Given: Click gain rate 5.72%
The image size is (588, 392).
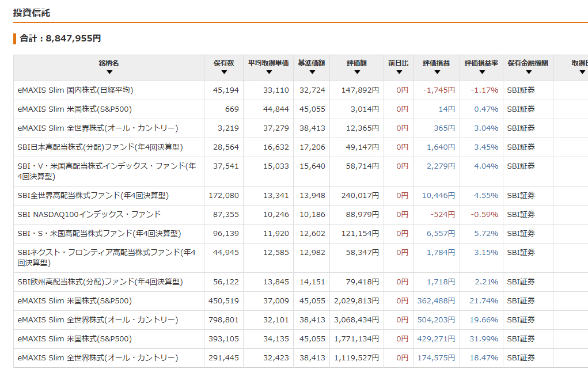Looking at the screenshot, I should point(486,234).
